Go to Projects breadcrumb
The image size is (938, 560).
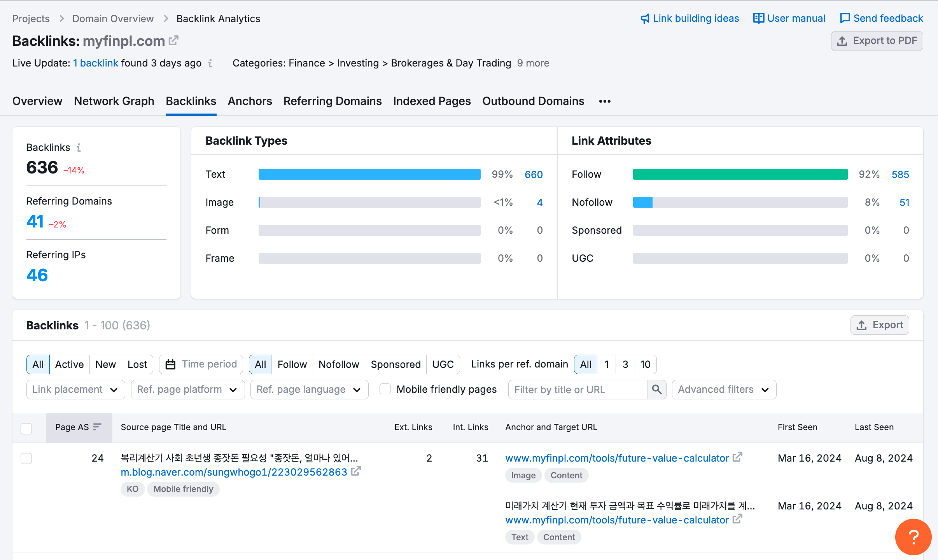[31, 19]
